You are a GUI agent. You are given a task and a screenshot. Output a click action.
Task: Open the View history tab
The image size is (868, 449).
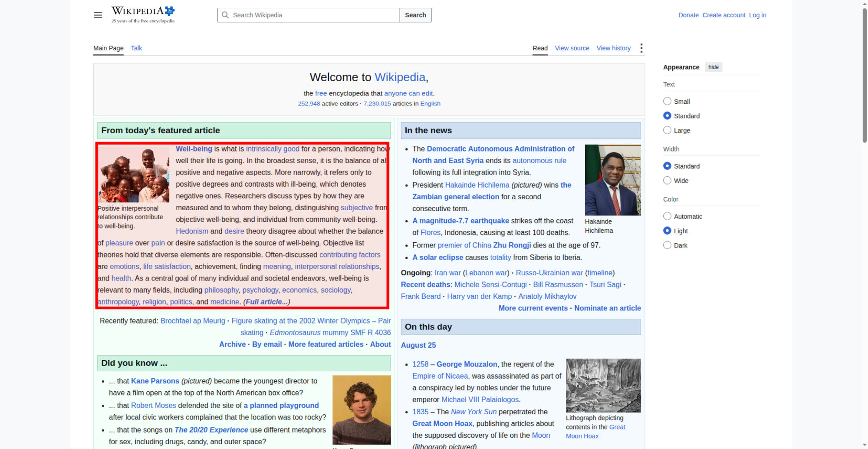[613, 48]
